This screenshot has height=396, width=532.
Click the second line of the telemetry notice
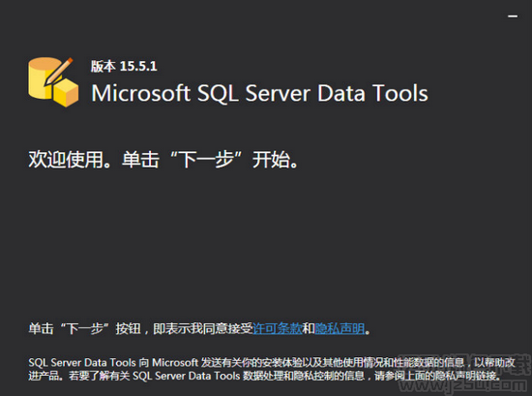click(x=265, y=376)
